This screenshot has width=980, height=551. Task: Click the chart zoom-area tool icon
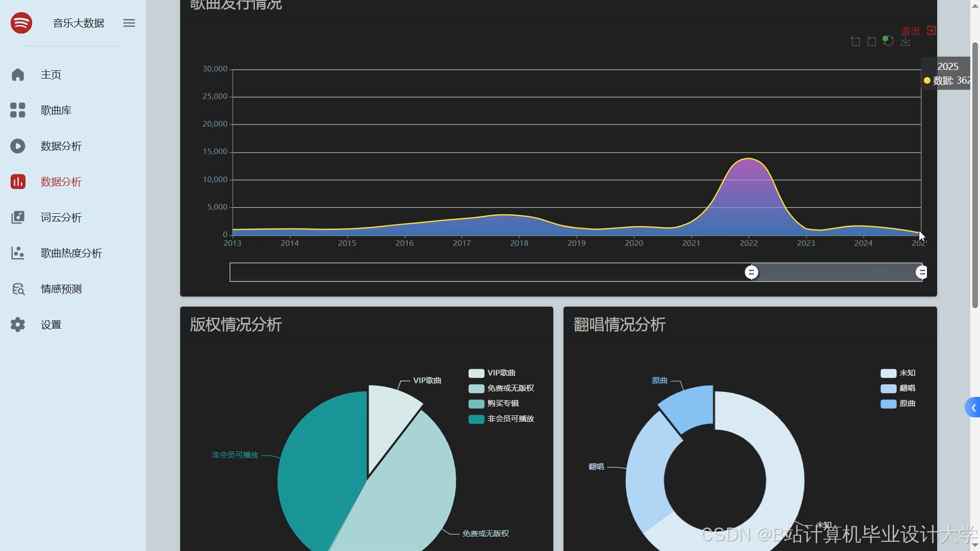pyautogui.click(x=855, y=41)
